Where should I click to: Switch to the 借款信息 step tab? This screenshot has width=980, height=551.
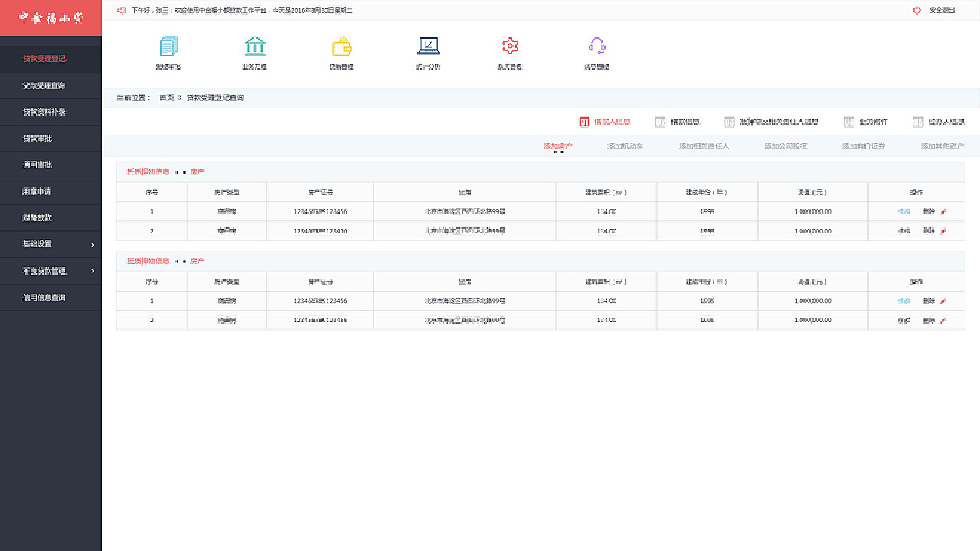click(685, 122)
